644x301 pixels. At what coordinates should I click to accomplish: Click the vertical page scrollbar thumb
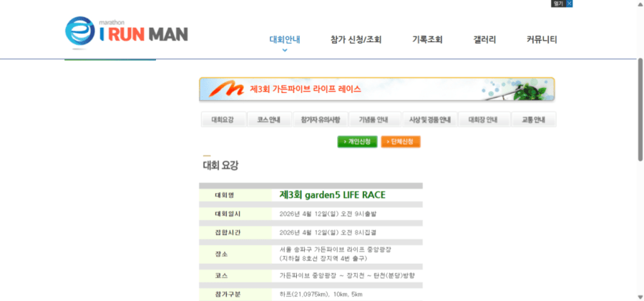640,109
